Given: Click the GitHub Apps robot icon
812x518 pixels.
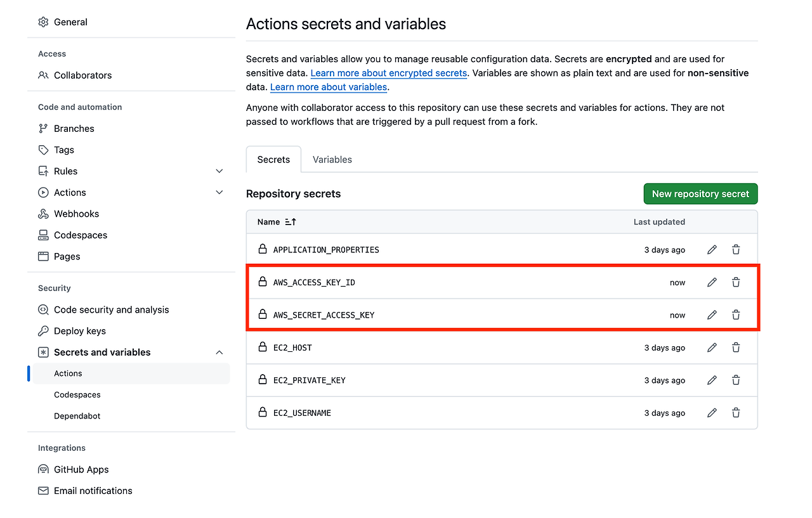Looking at the screenshot, I should 43,469.
